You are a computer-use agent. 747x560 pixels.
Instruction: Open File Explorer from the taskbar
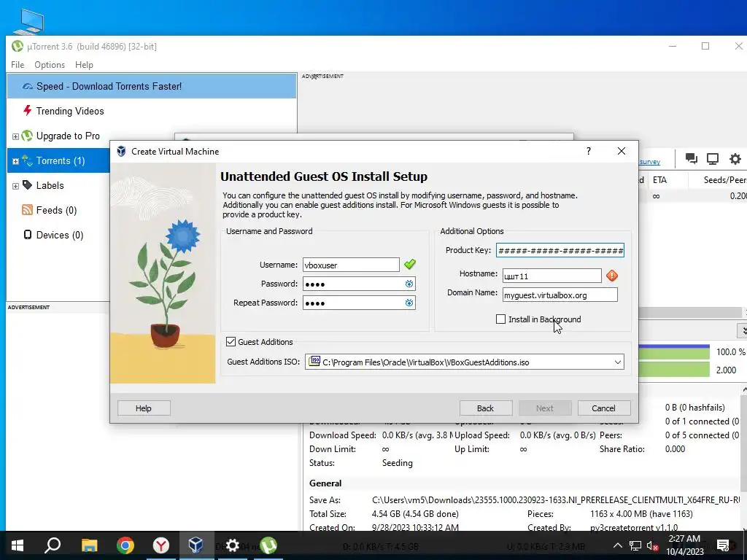pyautogui.click(x=89, y=545)
